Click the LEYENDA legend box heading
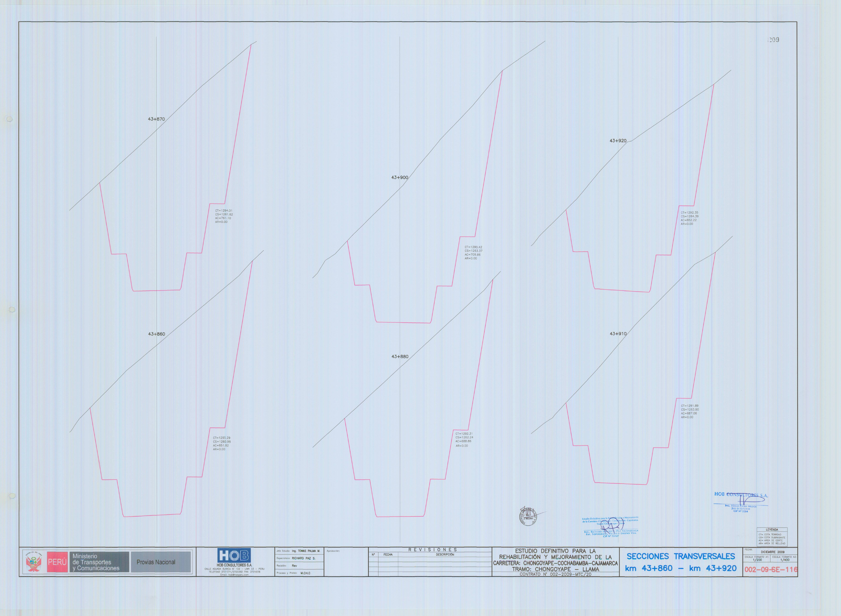The height and width of the screenshot is (616, 841). click(772, 530)
